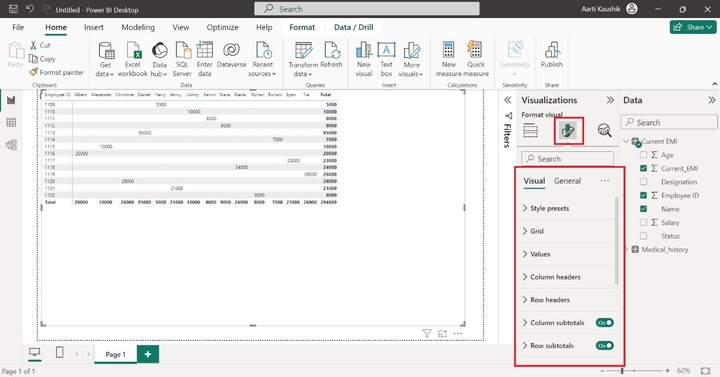Open Enter data dialog
Image resolution: width=720 pixels, height=377 pixels.
pyautogui.click(x=204, y=59)
